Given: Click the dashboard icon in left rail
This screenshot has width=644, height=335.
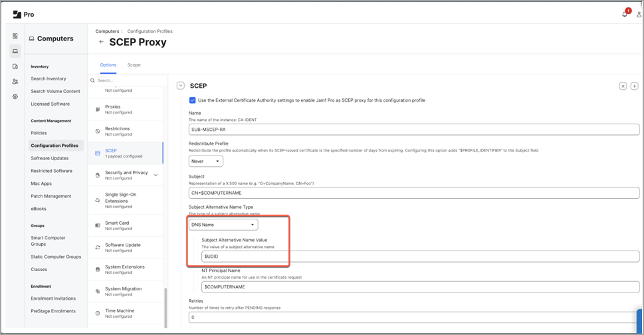Looking at the screenshot, I should pos(15,36).
